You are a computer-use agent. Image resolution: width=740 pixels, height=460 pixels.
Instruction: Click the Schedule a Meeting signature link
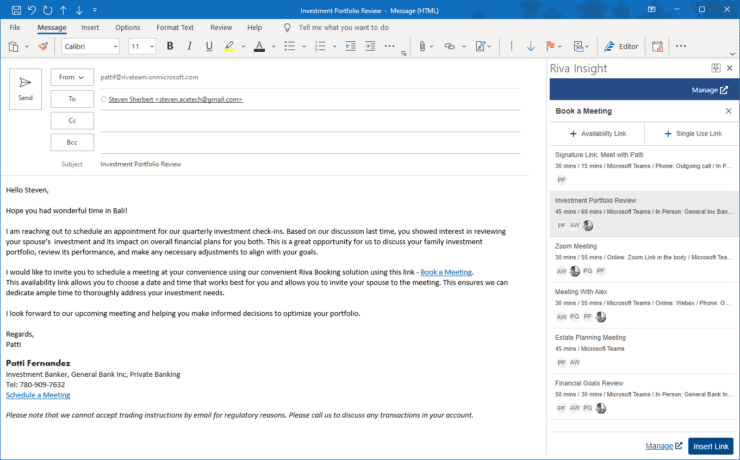38,395
